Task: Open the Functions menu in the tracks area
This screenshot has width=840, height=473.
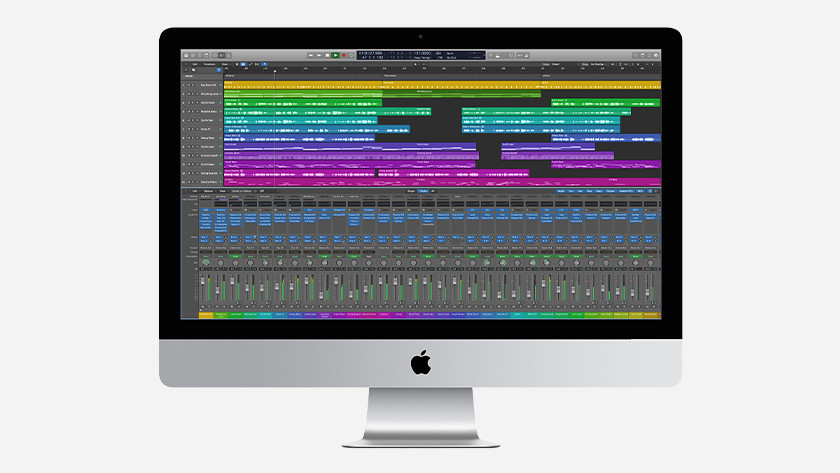Action: point(211,63)
